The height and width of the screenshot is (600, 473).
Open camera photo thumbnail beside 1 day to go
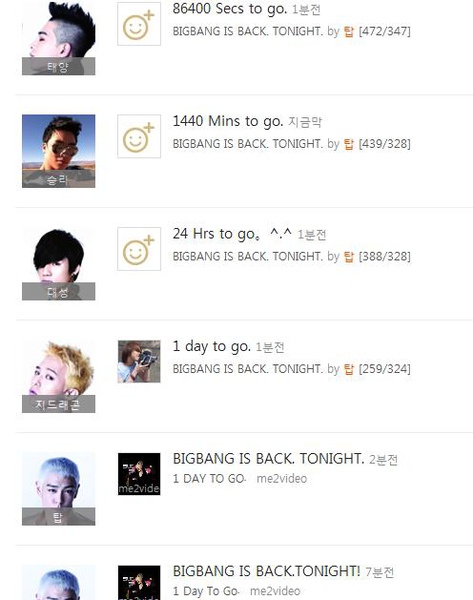(x=139, y=362)
